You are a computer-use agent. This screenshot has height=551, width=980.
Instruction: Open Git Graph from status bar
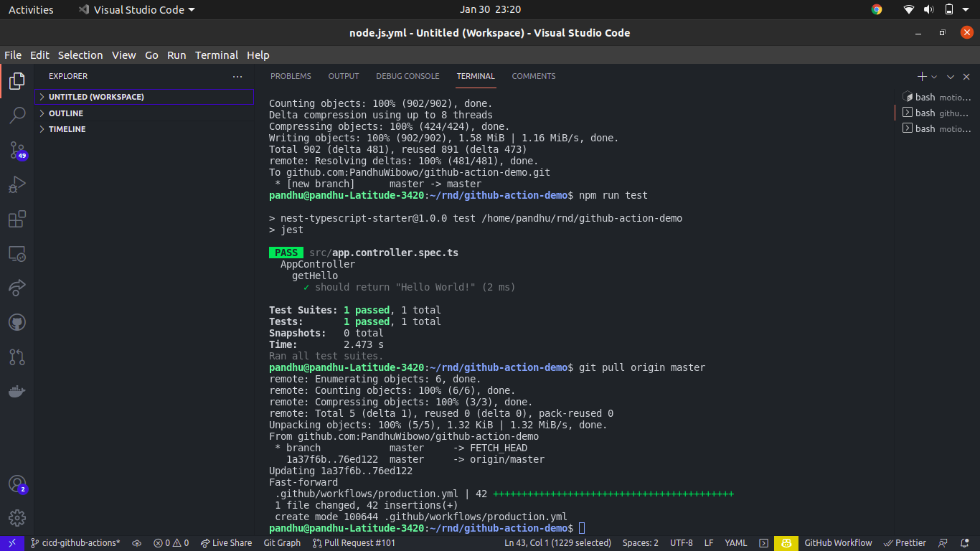(x=282, y=543)
